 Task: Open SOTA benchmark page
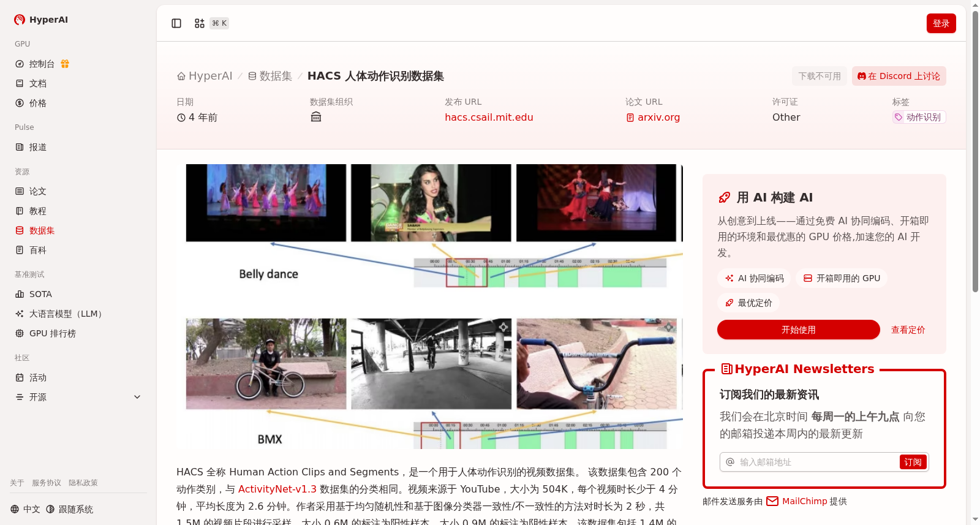[40, 294]
